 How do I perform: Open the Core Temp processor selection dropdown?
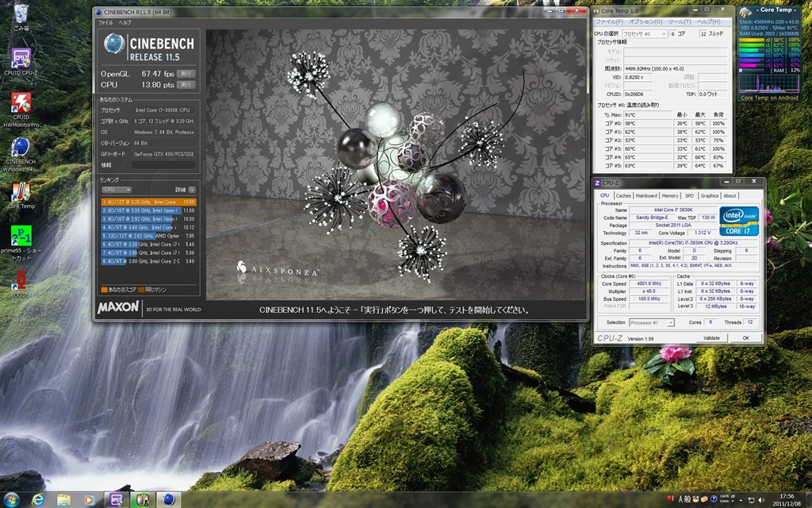[x=645, y=34]
